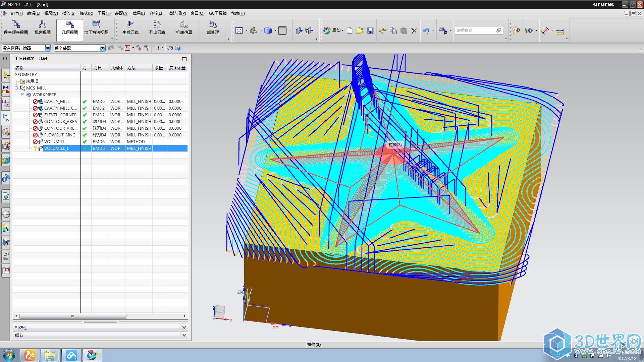644x362 pixels.
Task: Click the NX app taskbar icon
Action: pyautogui.click(x=92, y=355)
